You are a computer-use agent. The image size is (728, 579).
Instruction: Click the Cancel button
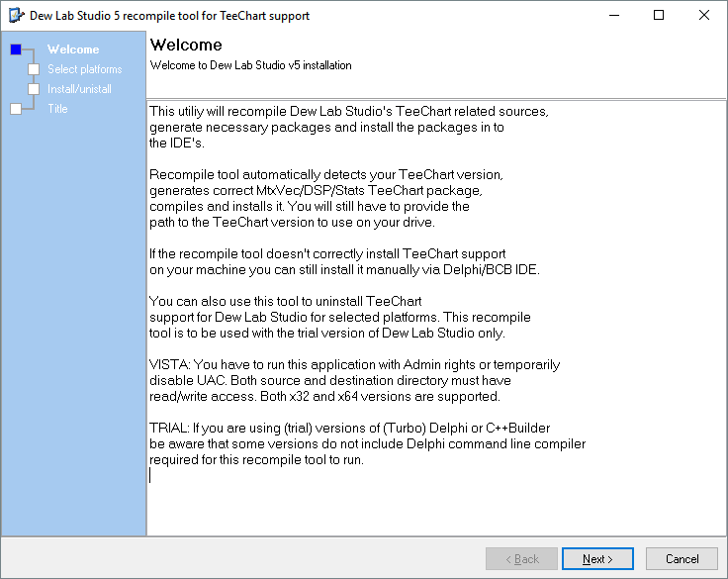point(682,558)
